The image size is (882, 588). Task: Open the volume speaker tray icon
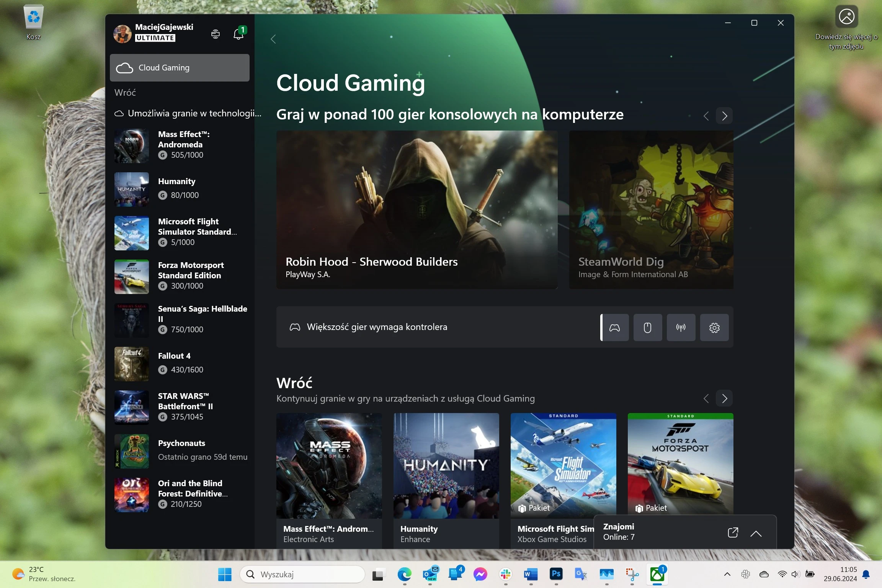click(795, 574)
